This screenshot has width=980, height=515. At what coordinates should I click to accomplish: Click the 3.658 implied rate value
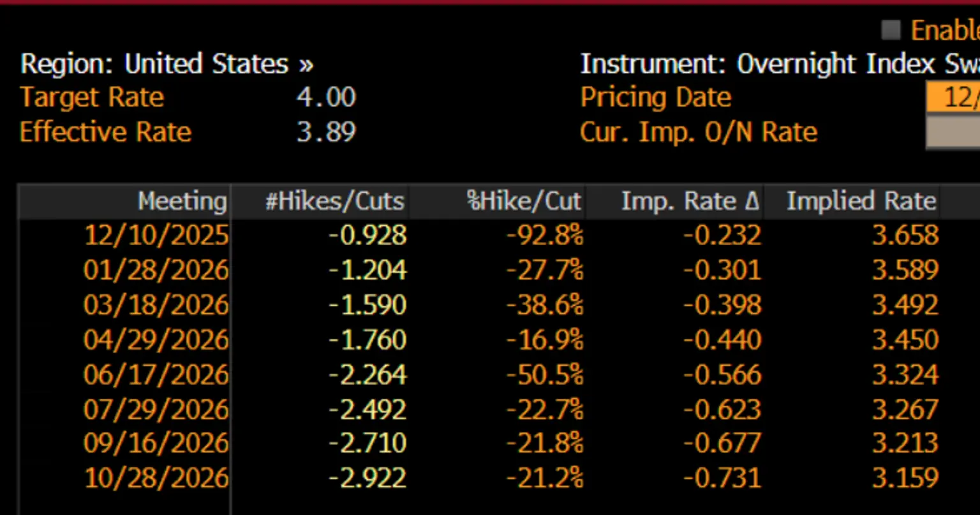tap(905, 235)
